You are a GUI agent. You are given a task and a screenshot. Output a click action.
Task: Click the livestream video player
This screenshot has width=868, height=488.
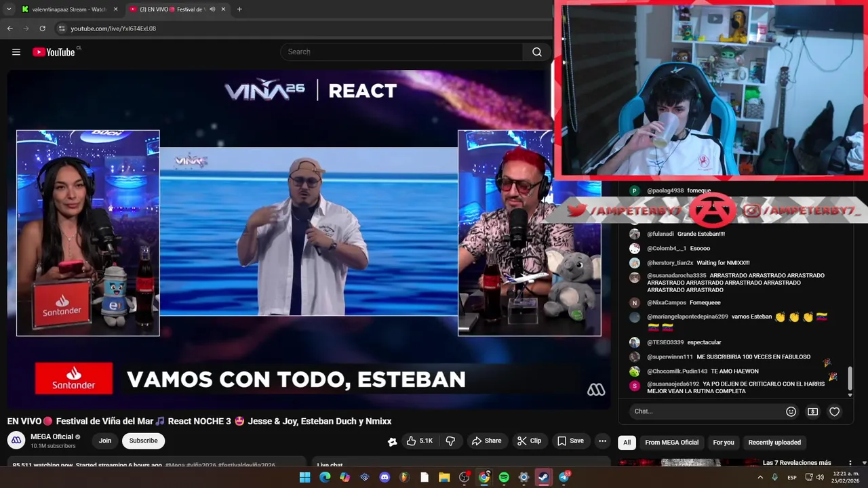[x=309, y=239]
